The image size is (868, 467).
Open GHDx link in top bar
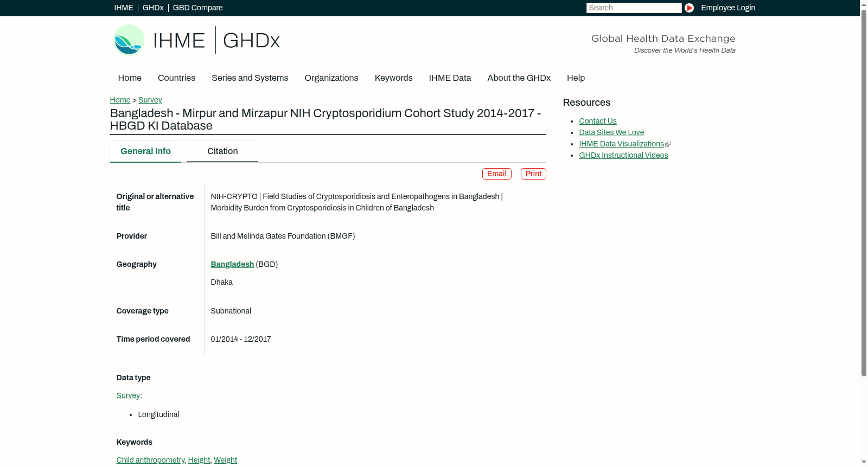[x=153, y=8]
